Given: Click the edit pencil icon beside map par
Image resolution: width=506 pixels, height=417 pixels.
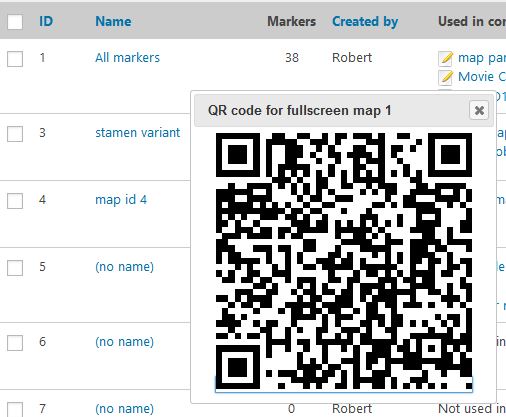Looking at the screenshot, I should pos(446,58).
